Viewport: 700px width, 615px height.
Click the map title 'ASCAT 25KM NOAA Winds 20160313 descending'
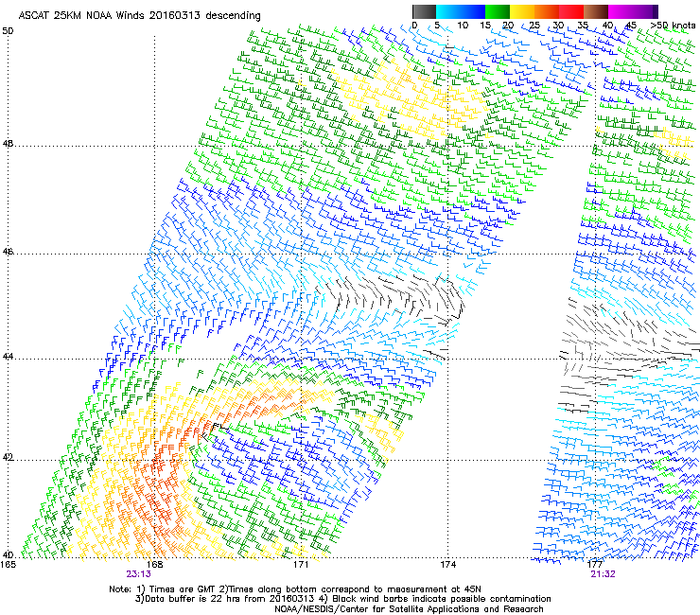(139, 16)
